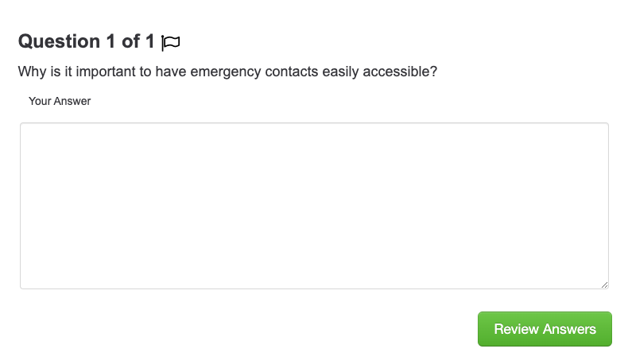Focus the Your Answer text area
632x364 pixels.
tap(314, 206)
